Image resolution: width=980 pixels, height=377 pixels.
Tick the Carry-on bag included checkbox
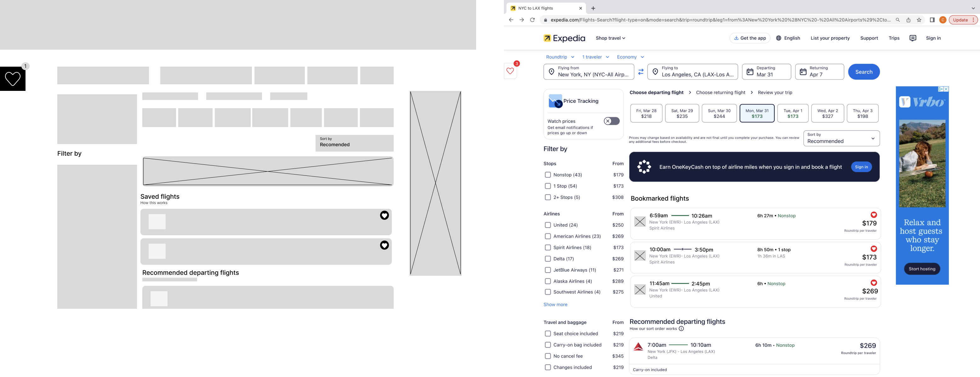point(547,345)
